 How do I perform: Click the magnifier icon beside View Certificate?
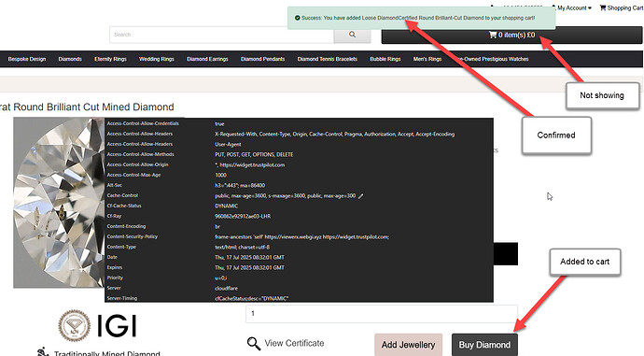(x=254, y=344)
